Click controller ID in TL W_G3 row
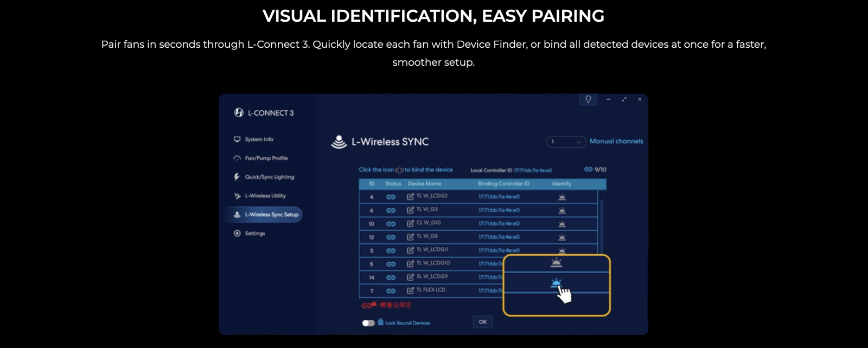This screenshot has height=348, width=868. (x=499, y=210)
